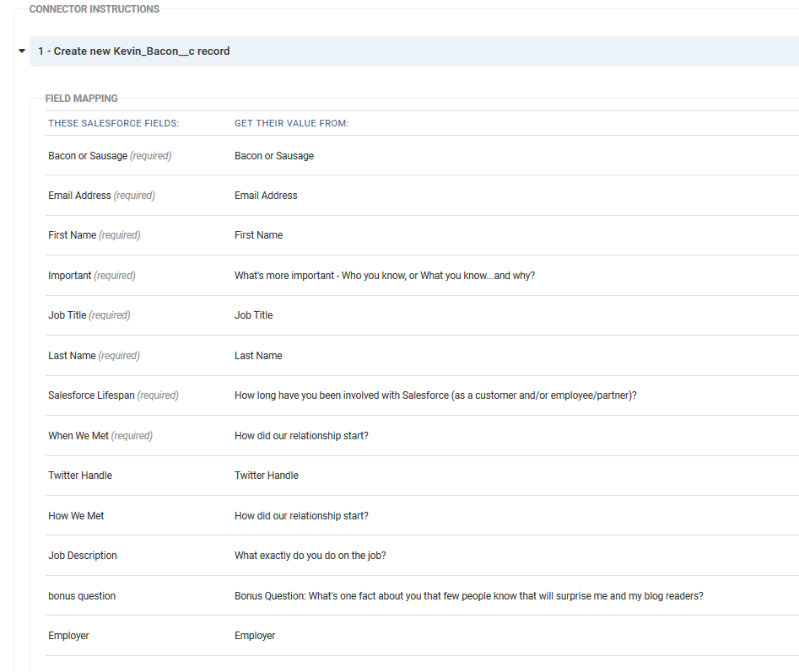Select the Salesforce Lifespan (required) field
The height and width of the screenshot is (672, 799).
coord(113,395)
